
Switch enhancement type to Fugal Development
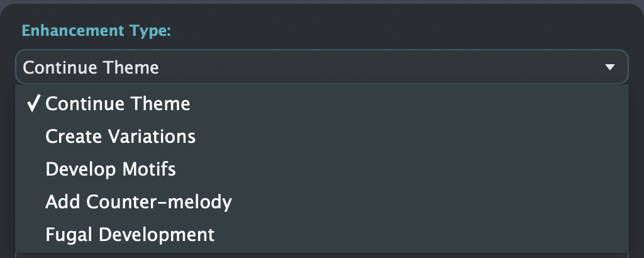[321, 235]
